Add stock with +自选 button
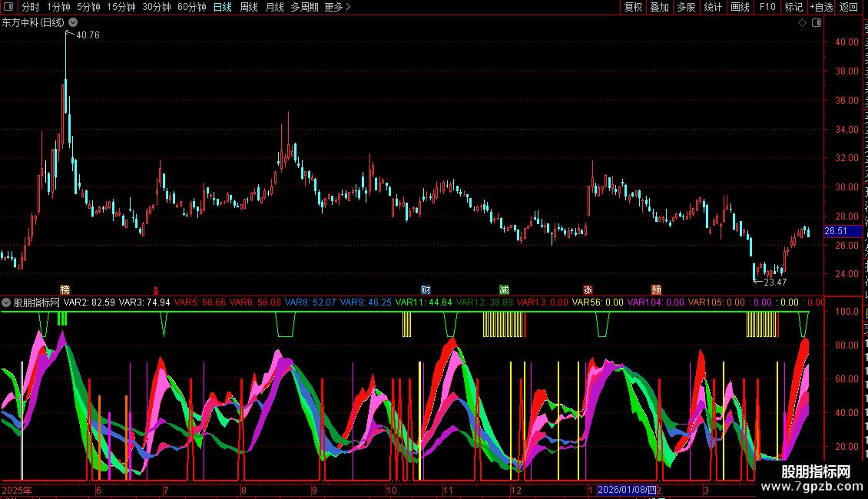The image size is (868, 499). pyautogui.click(x=820, y=7)
